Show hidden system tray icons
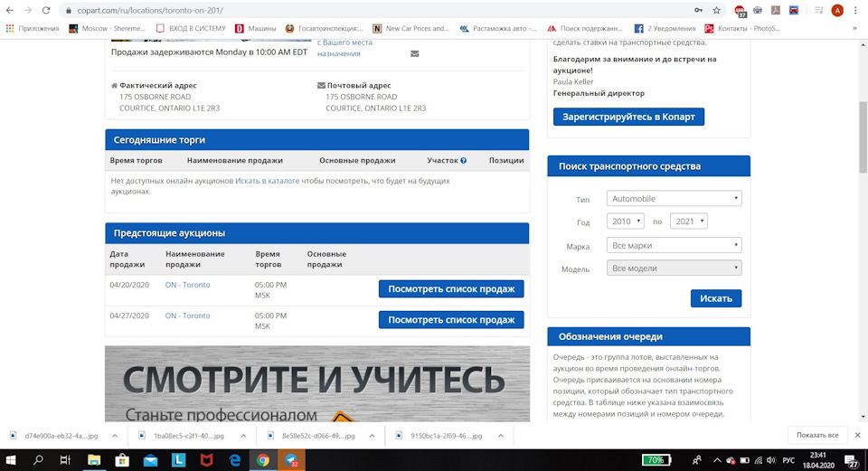Screen dimensions: 868x471 [x=717, y=460]
